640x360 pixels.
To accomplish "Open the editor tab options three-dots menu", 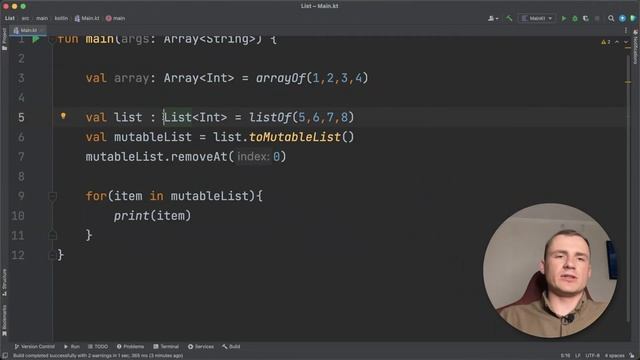I will (x=626, y=30).
